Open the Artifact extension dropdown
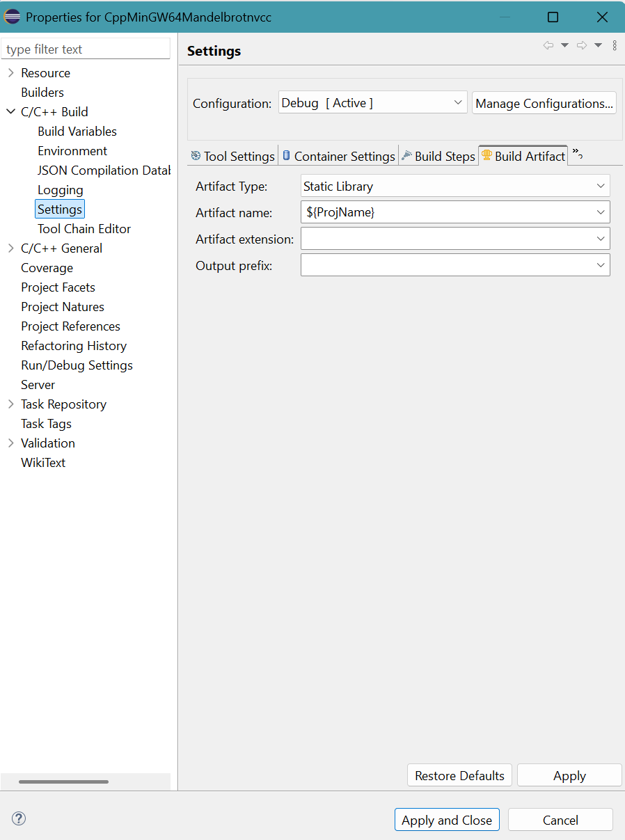Screen dimensions: 625x840 click(455, 239)
